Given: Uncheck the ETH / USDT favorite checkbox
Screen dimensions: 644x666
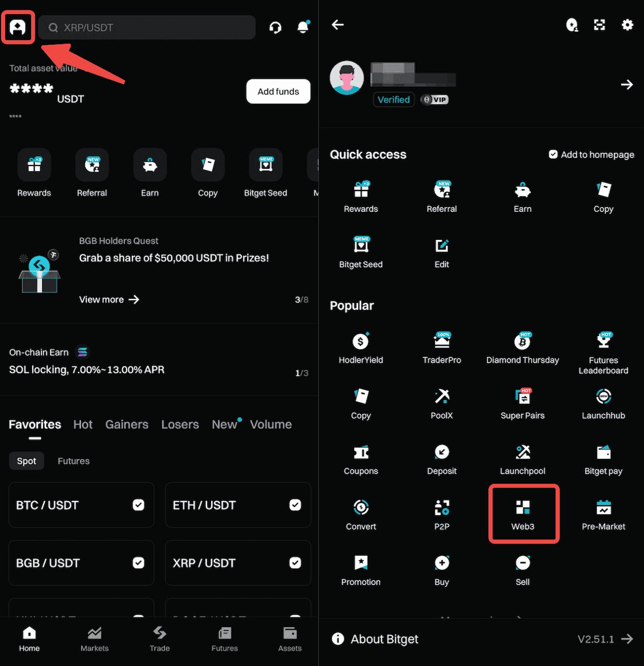Looking at the screenshot, I should tap(295, 505).
